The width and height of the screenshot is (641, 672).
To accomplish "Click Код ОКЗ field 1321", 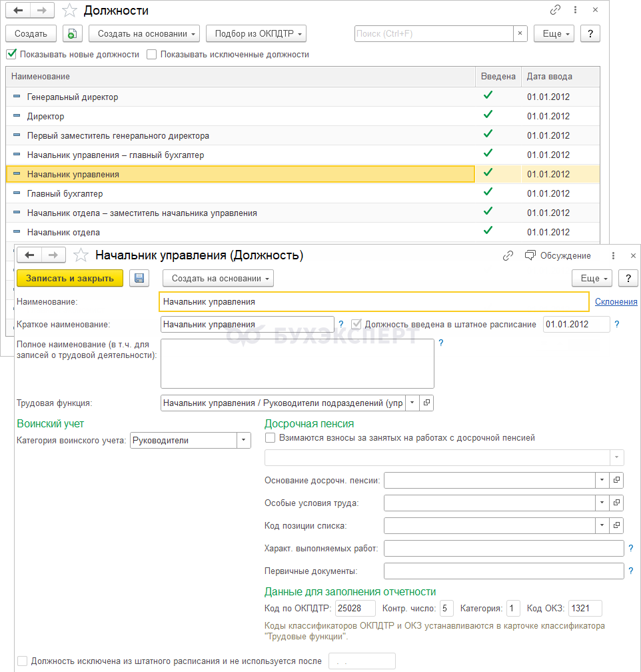I will tap(585, 608).
